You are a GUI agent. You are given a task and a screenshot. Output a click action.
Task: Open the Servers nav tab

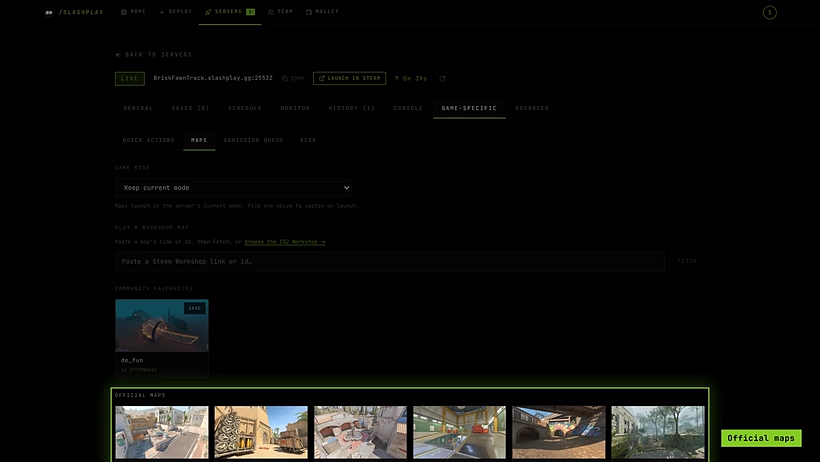tap(230, 12)
